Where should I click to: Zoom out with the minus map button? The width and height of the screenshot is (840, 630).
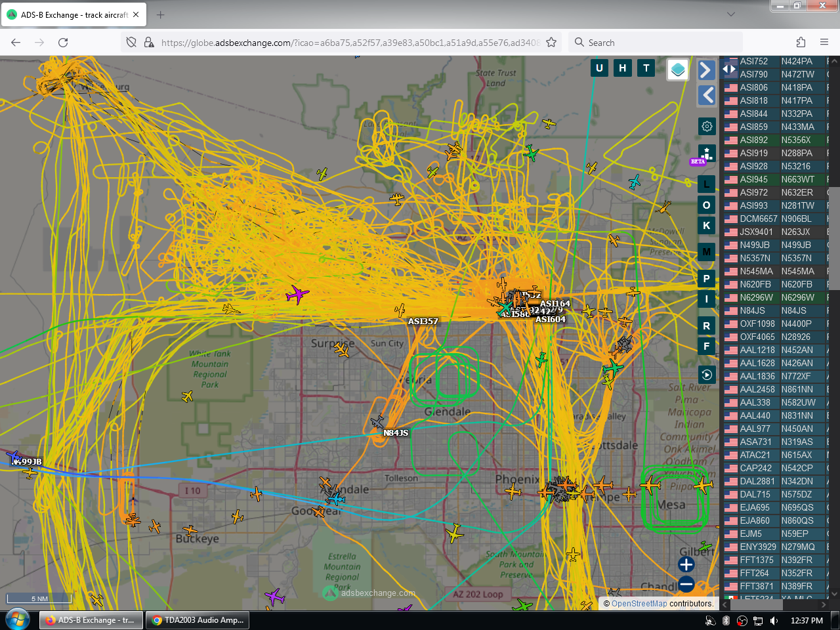coord(686,583)
